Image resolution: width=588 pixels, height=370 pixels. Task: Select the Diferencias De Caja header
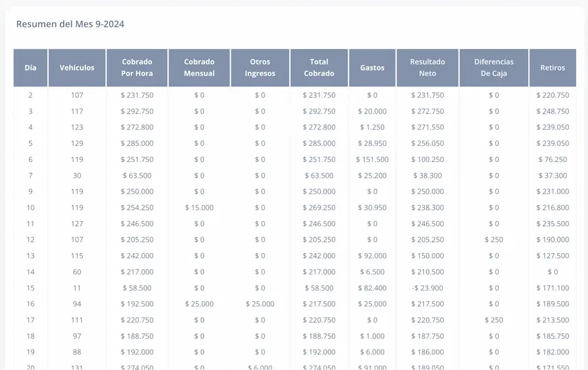(x=494, y=67)
